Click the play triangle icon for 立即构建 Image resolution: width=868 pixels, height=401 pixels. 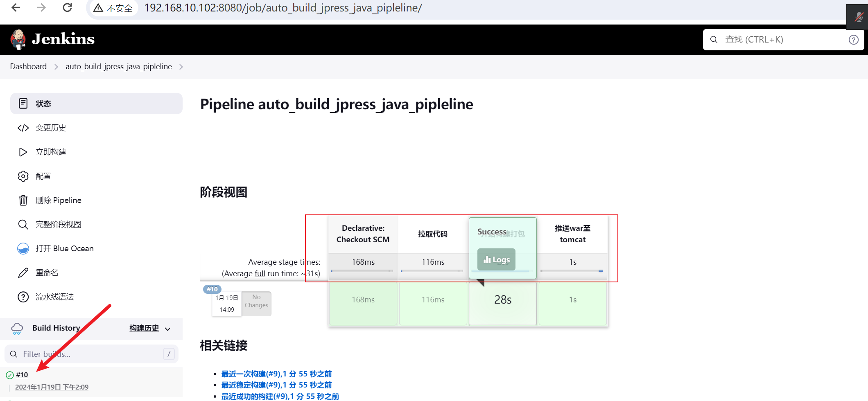click(23, 152)
